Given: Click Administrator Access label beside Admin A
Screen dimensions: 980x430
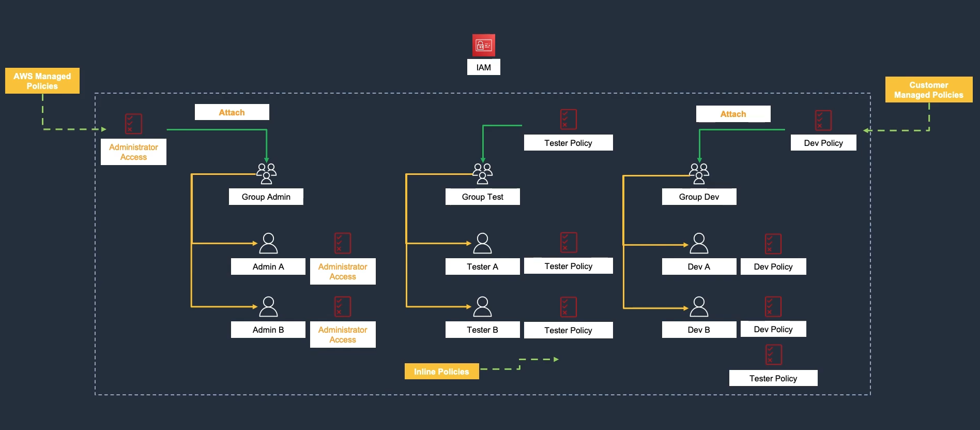Looking at the screenshot, I should coord(343,272).
